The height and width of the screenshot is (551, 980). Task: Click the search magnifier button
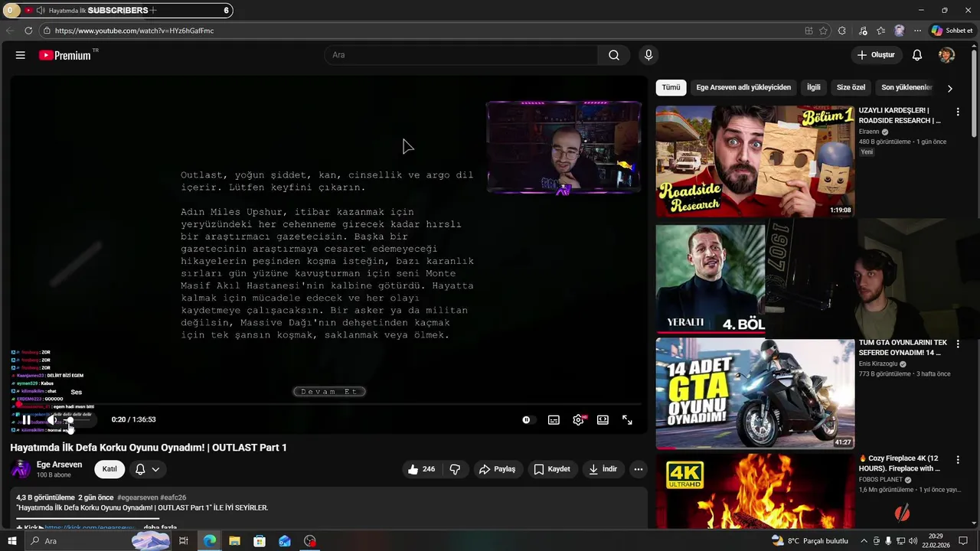point(614,55)
